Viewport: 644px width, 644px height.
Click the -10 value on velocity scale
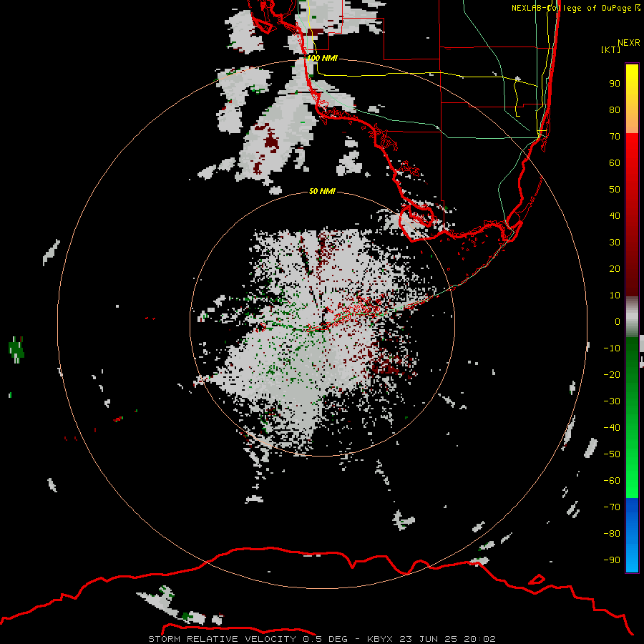tap(612, 348)
